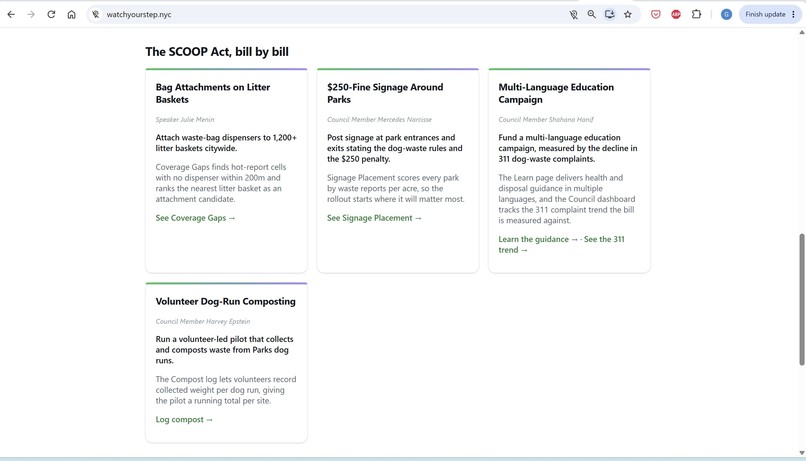Click The SCOOP Act, bill by bill heading
Image resolution: width=806 pixels, height=461 pixels.
tap(217, 52)
